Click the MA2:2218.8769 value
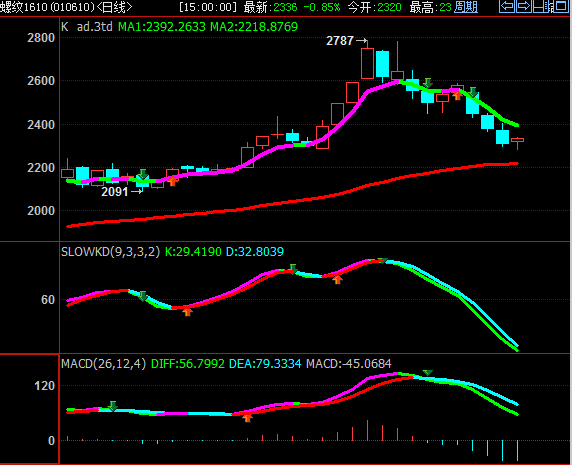Screen dimensions: 572x465 click(x=254, y=27)
